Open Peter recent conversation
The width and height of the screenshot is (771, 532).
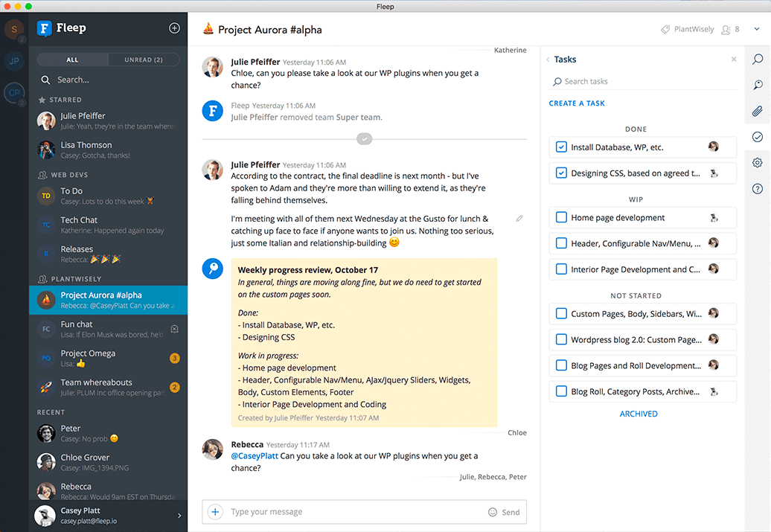108,434
